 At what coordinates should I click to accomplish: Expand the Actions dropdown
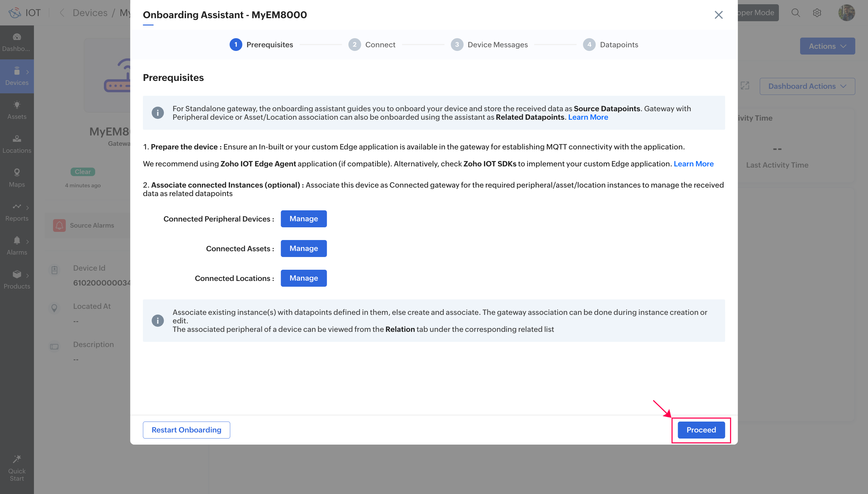[x=827, y=46]
